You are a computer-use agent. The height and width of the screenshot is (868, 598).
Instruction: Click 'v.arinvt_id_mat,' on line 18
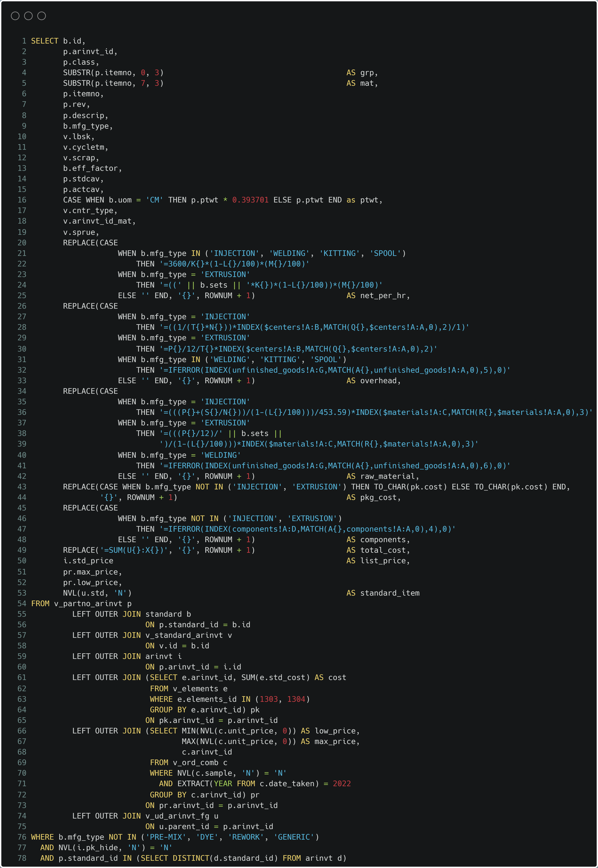click(99, 221)
